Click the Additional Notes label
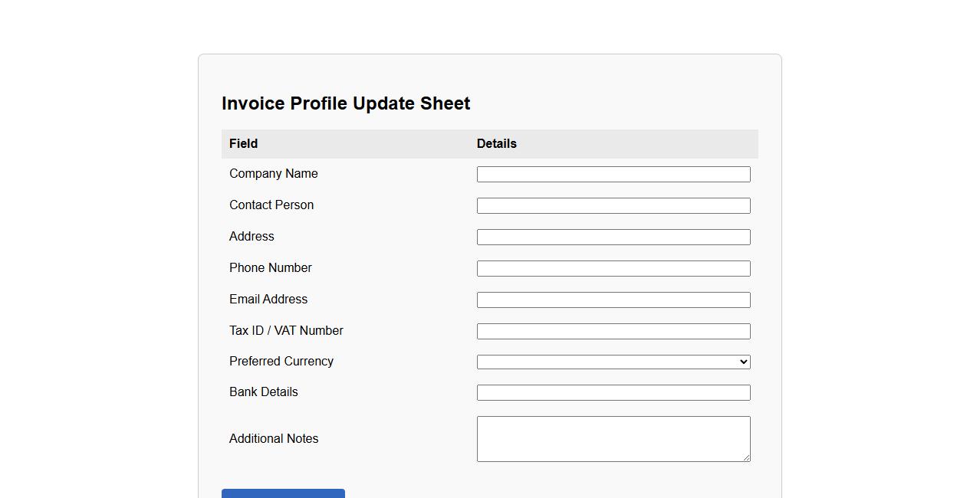This screenshot has width=980, height=498. pos(274,439)
